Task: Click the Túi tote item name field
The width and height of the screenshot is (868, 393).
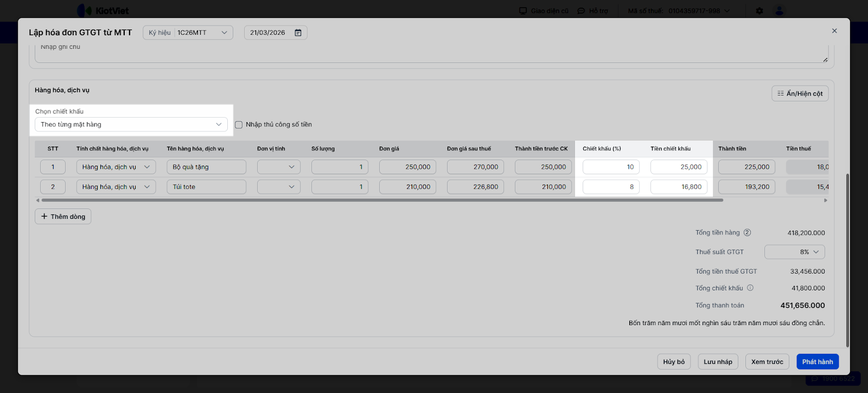Action: pos(206,187)
